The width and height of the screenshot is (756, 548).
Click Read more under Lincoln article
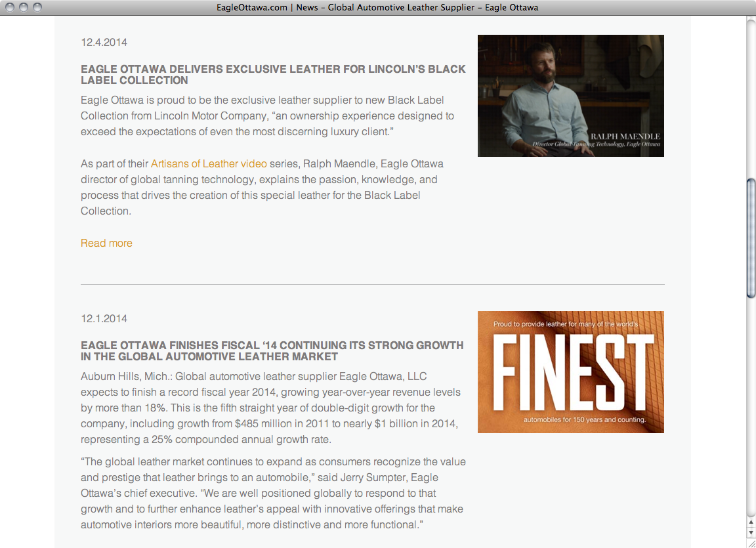point(106,243)
